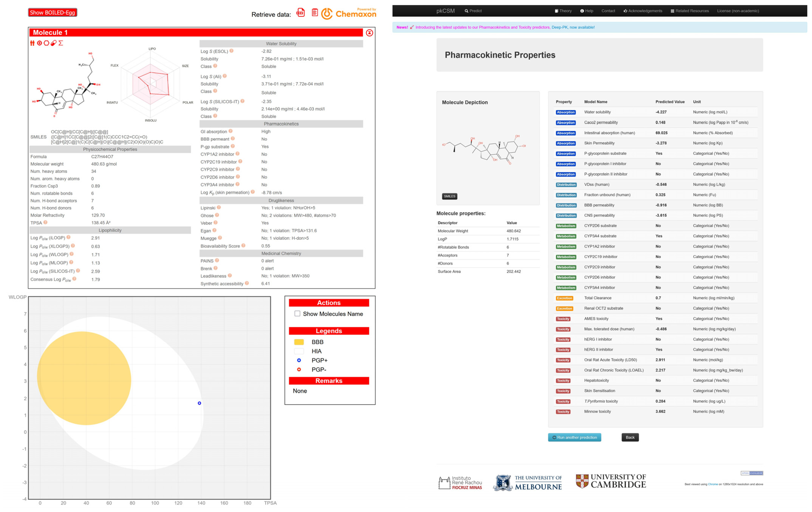
Task: Download results as CSV file
Action: coord(301,13)
